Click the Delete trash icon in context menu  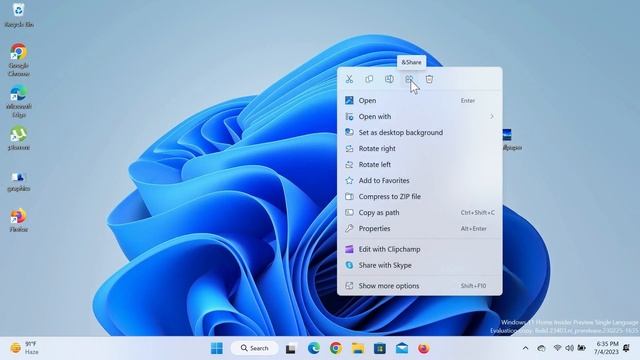[x=429, y=79]
